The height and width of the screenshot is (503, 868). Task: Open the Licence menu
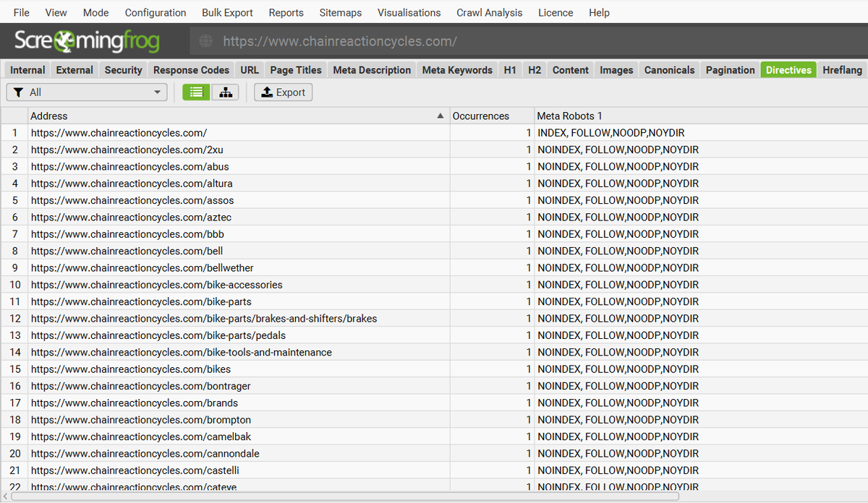pos(556,12)
